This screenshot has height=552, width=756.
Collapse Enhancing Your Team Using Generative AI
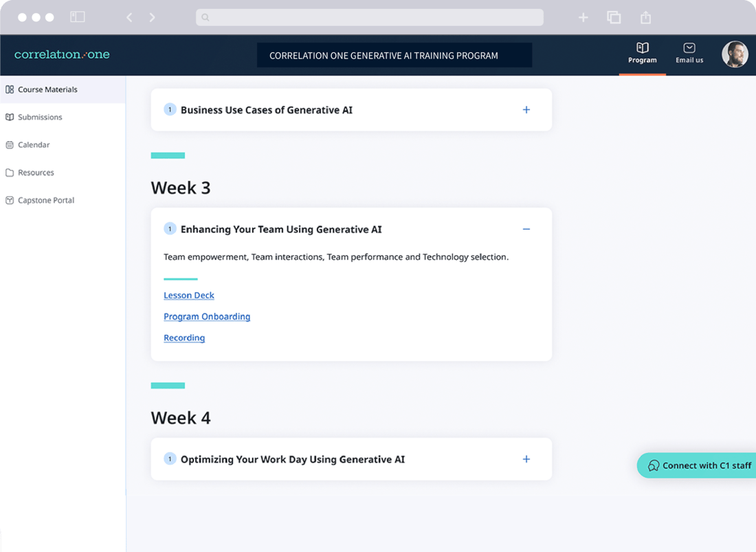[526, 230]
